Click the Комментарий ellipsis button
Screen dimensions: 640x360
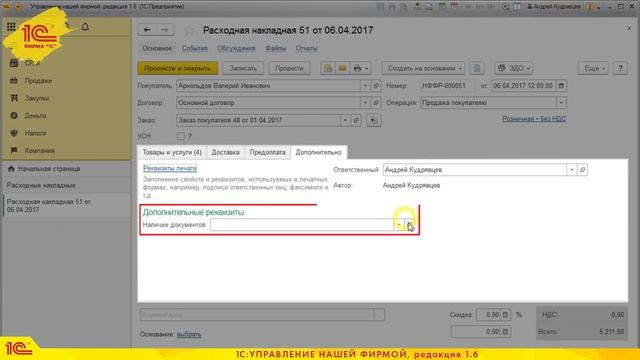380,315
